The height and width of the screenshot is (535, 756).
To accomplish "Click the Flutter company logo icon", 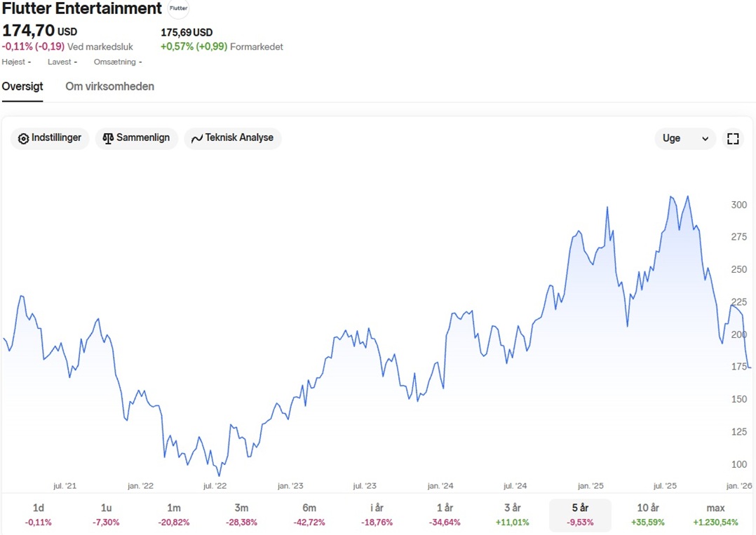I will pos(179,8).
